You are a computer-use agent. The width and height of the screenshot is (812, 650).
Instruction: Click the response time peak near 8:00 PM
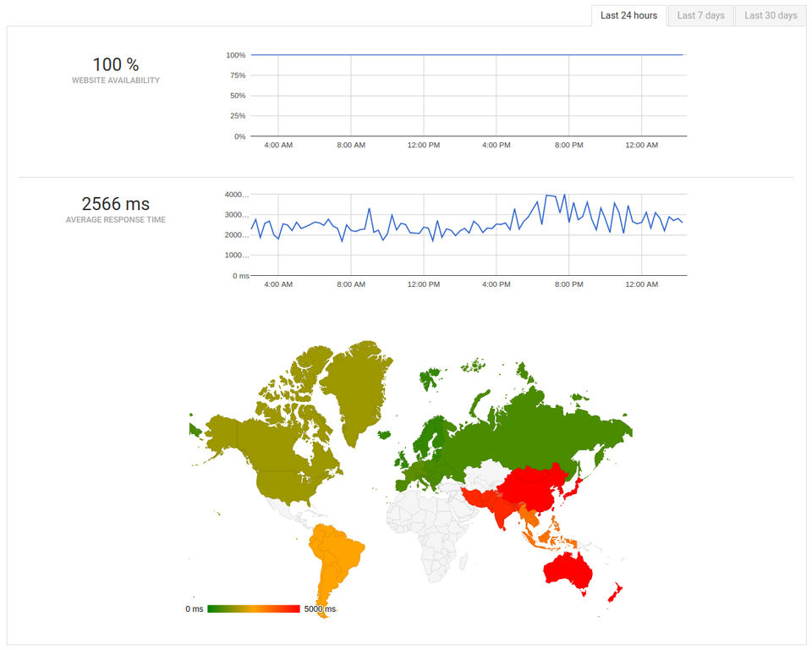tap(564, 196)
